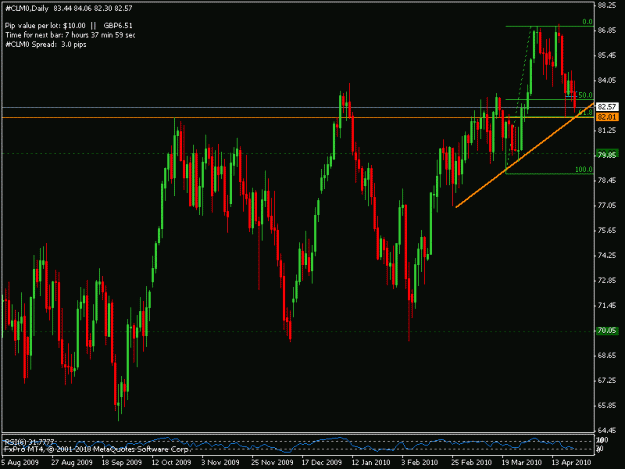Screen dimensions: 625x469
Task: Click the 71.45 price axis label
Action: pyautogui.click(x=607, y=305)
